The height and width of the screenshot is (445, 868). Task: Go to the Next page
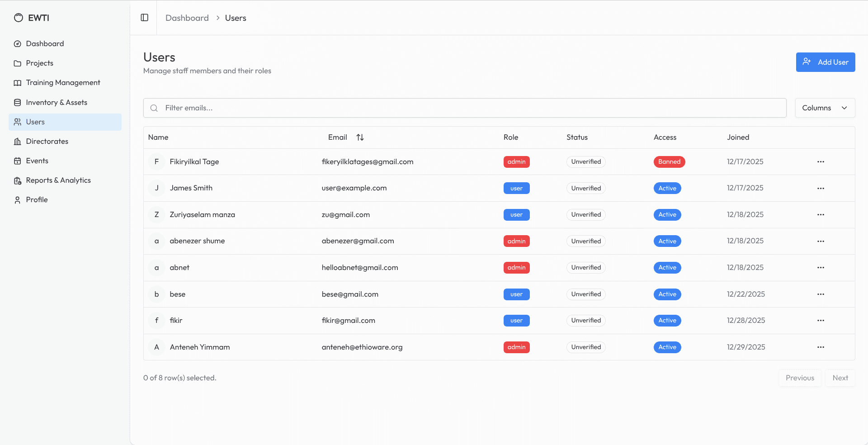point(840,378)
